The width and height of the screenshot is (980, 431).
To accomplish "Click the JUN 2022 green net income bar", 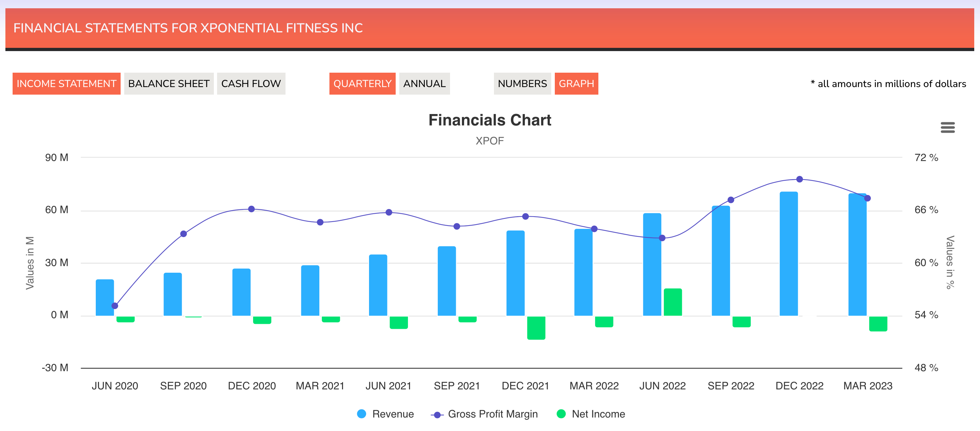I will pos(673,302).
